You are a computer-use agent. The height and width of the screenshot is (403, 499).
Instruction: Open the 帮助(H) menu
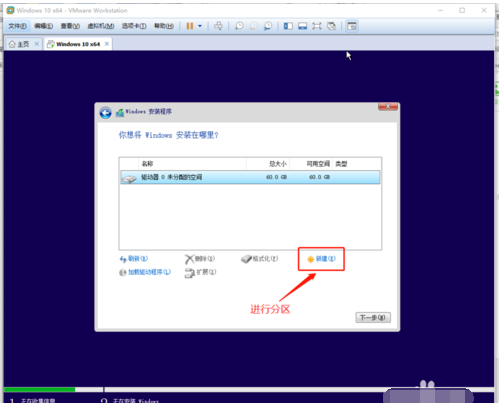point(164,26)
